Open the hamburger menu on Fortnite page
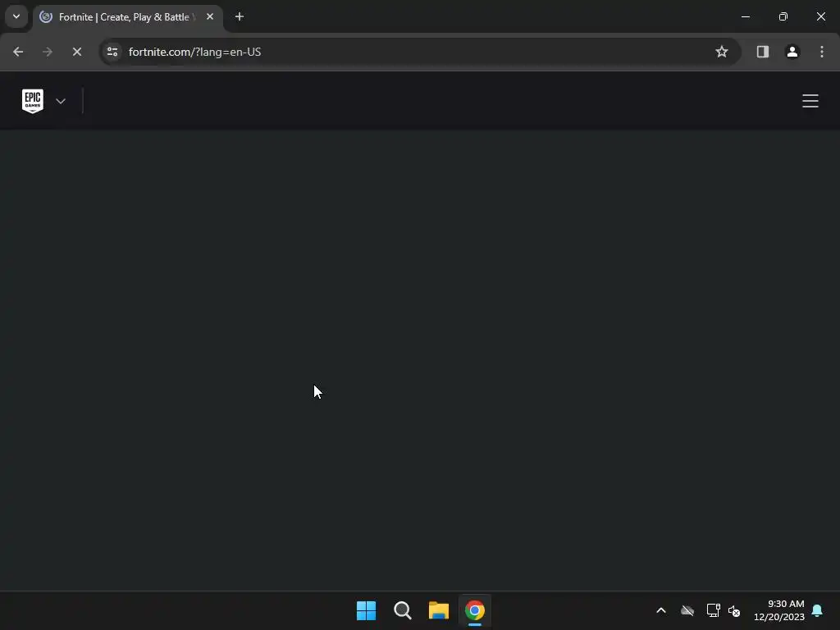Image resolution: width=840 pixels, height=630 pixels. tap(810, 101)
